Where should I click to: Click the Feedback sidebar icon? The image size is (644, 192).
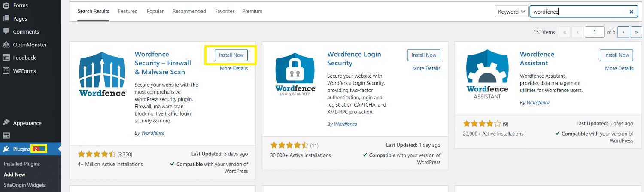pos(6,58)
